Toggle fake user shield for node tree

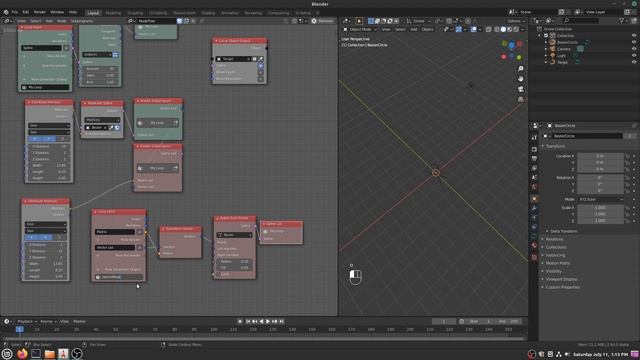point(180,21)
